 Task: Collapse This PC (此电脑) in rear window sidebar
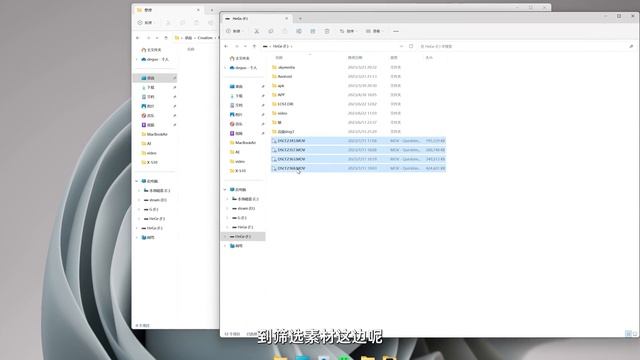point(137,181)
